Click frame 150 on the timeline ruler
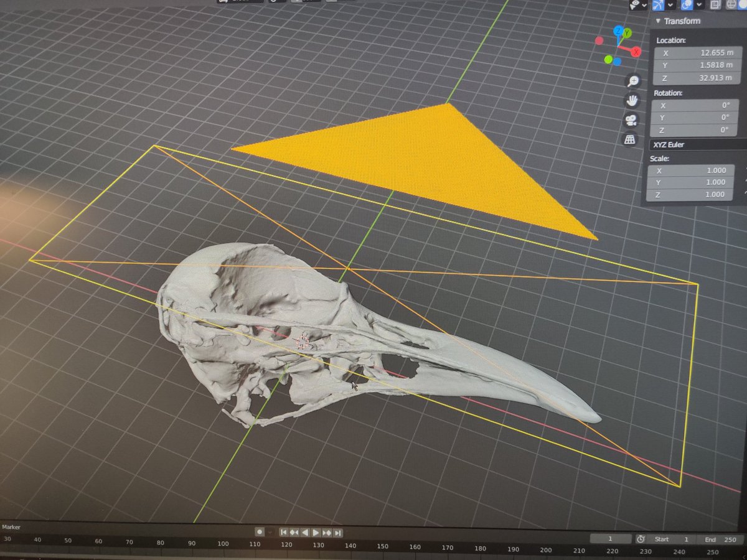Viewport: 747px width, 560px height. (382, 546)
